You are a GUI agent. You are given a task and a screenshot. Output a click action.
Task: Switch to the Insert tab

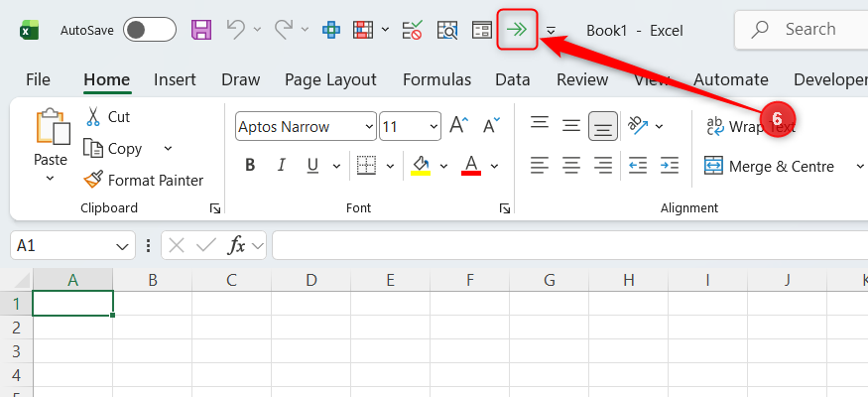coord(175,79)
